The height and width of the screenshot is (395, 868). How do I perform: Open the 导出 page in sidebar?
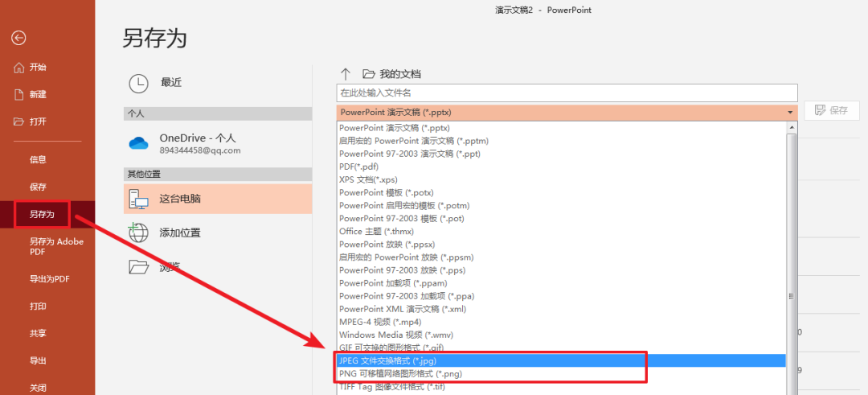pos(39,360)
